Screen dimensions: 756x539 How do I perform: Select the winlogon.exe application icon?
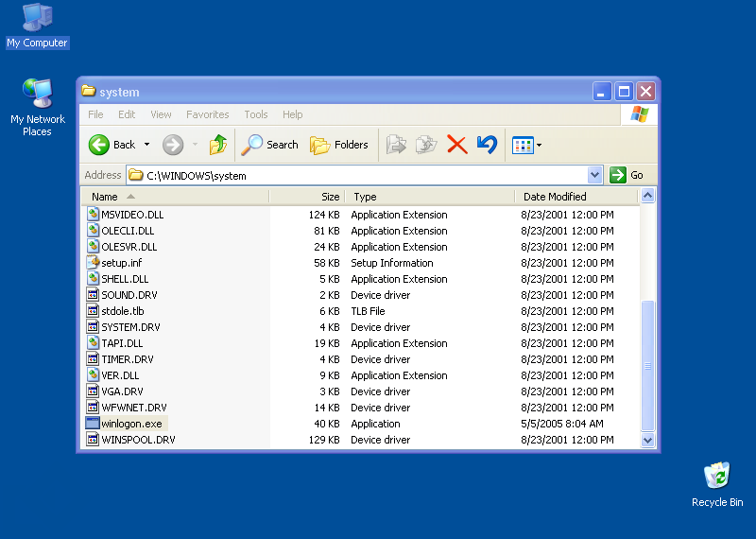point(93,424)
